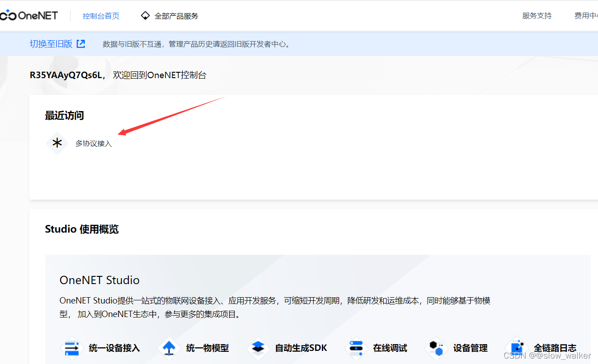Select the 统一物模型 upload-style icon
Screen dimensions: 598x364
coord(169,347)
